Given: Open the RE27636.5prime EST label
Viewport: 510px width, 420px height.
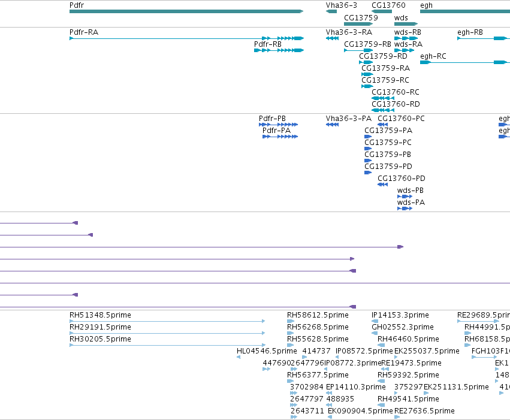Looking at the screenshot, I should click(x=424, y=412).
